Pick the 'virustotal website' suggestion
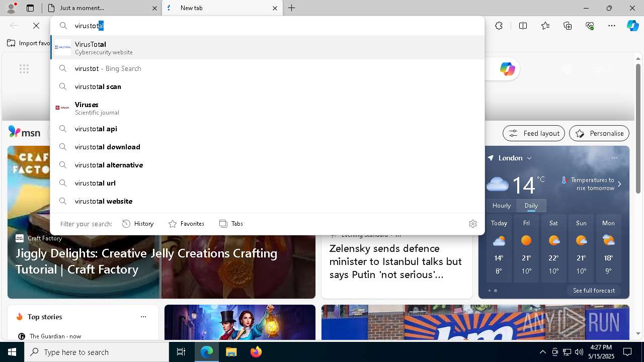 click(267, 201)
